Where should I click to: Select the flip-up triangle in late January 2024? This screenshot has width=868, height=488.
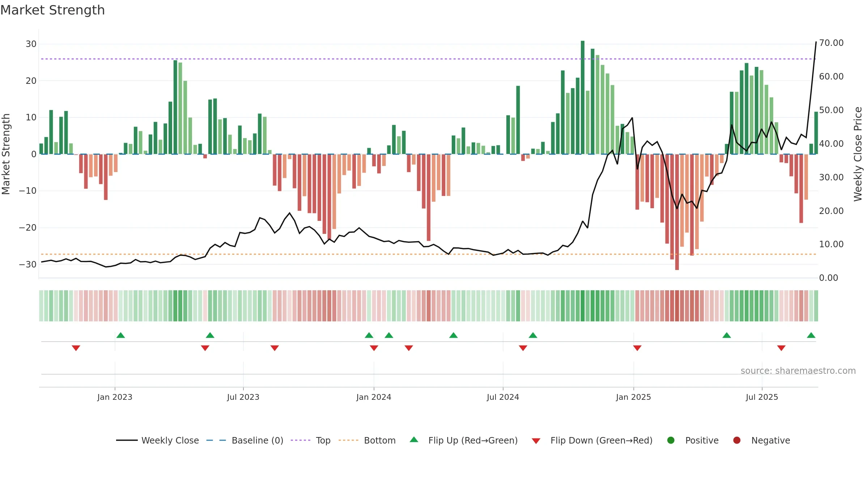tap(389, 335)
